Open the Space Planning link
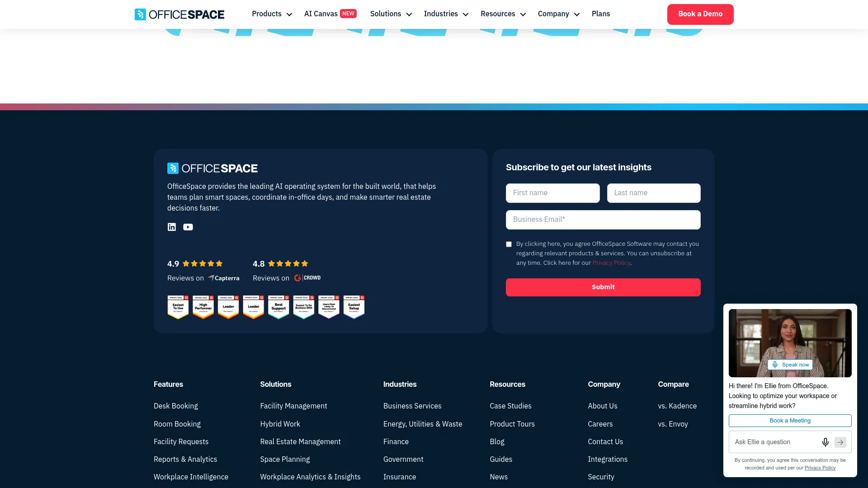 (x=285, y=459)
